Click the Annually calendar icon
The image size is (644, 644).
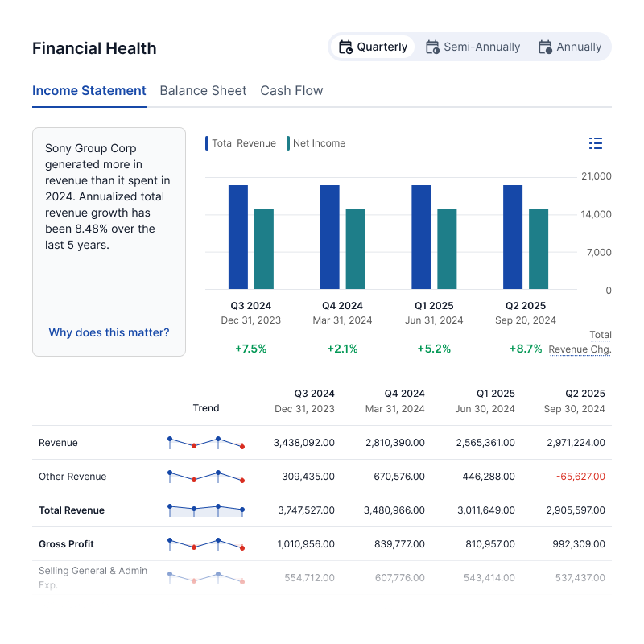[x=545, y=47]
